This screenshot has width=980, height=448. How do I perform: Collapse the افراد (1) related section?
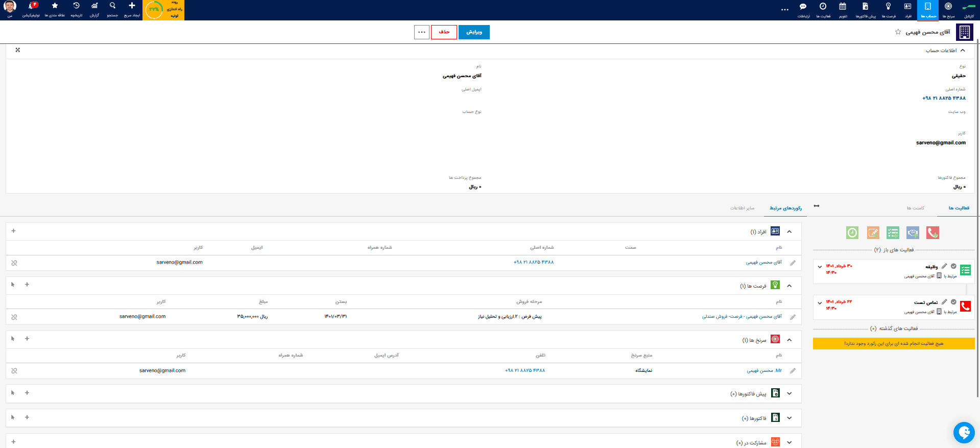click(790, 232)
